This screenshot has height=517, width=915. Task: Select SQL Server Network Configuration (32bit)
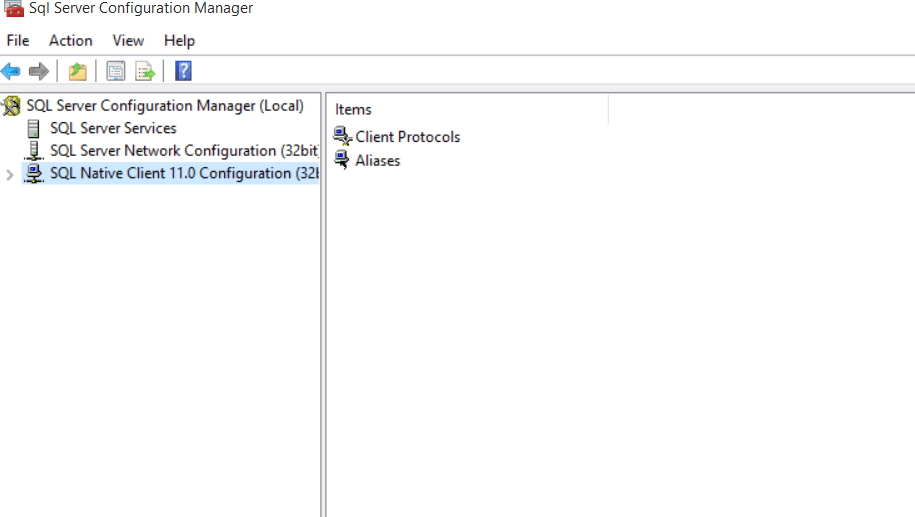pos(184,151)
